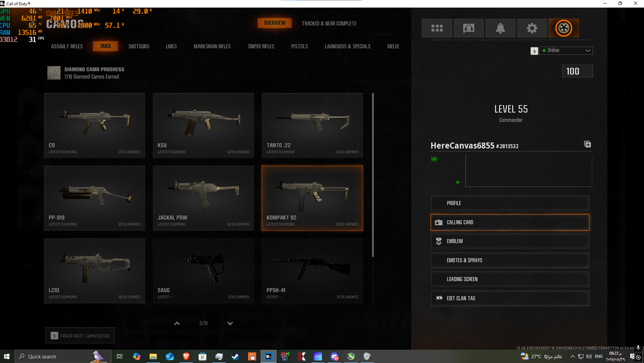Switch to the Pistols tab
This screenshot has height=363, width=644.
299,46
